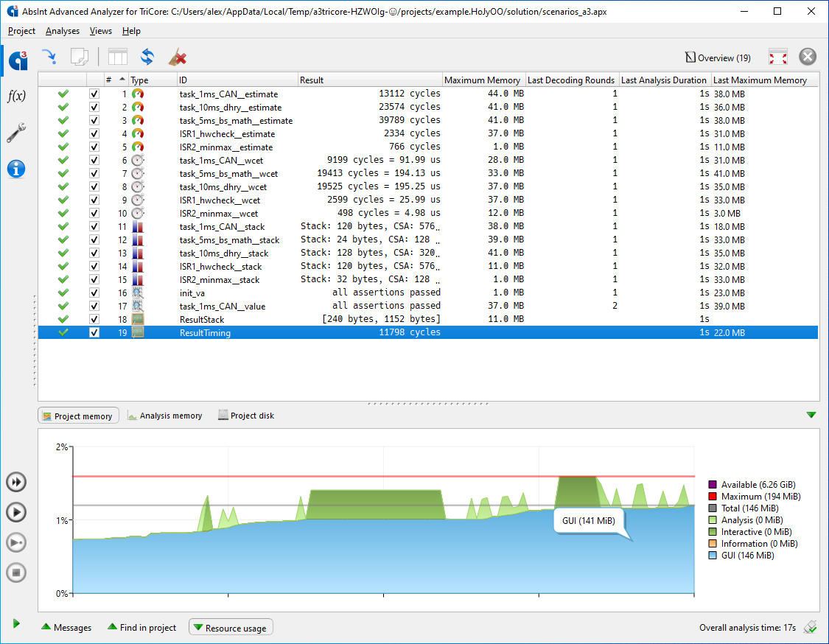Viewport: 829px width, 644px height.
Task: Open the f(x) functions sidebar view
Action: (16, 96)
